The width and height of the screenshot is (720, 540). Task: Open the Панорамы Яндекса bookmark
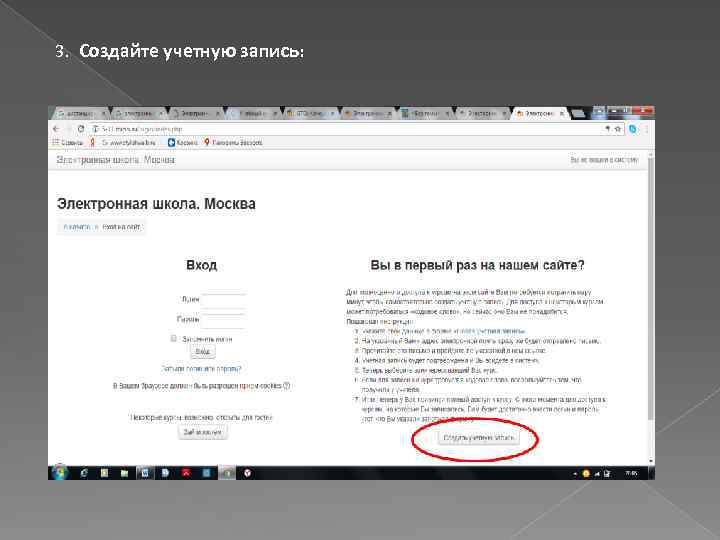click(233, 142)
